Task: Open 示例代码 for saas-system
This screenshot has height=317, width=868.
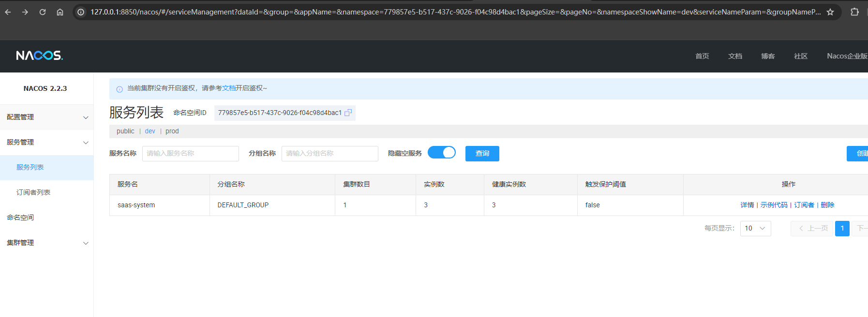Action: pos(774,205)
